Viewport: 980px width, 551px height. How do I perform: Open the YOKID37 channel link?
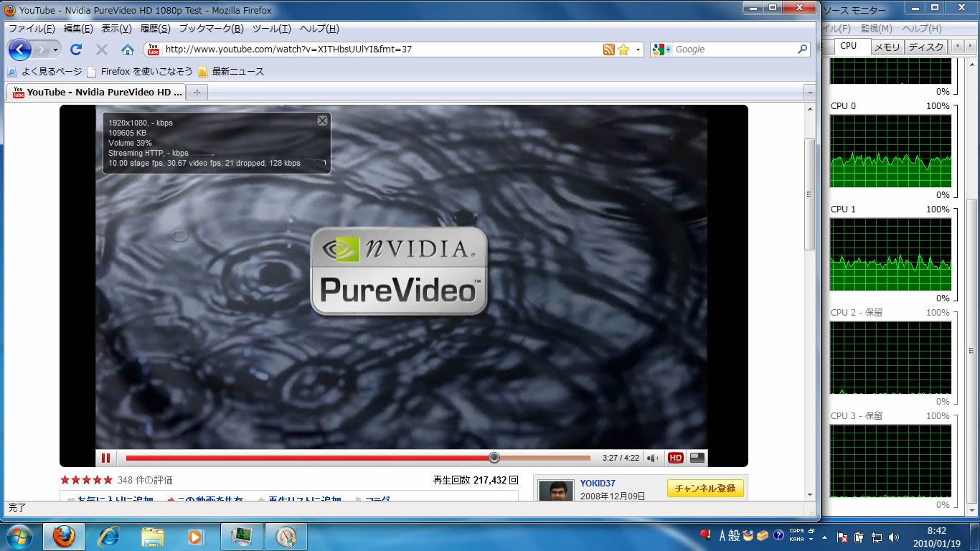(598, 484)
